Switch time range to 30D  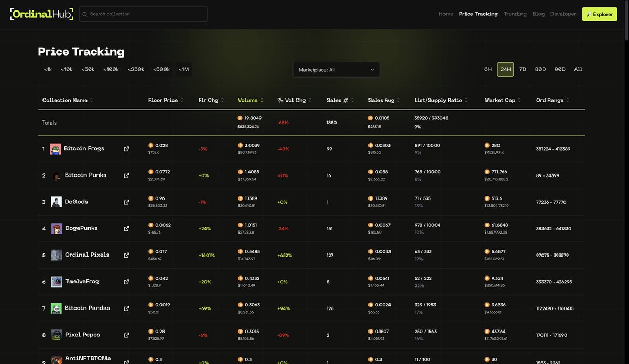pos(540,70)
